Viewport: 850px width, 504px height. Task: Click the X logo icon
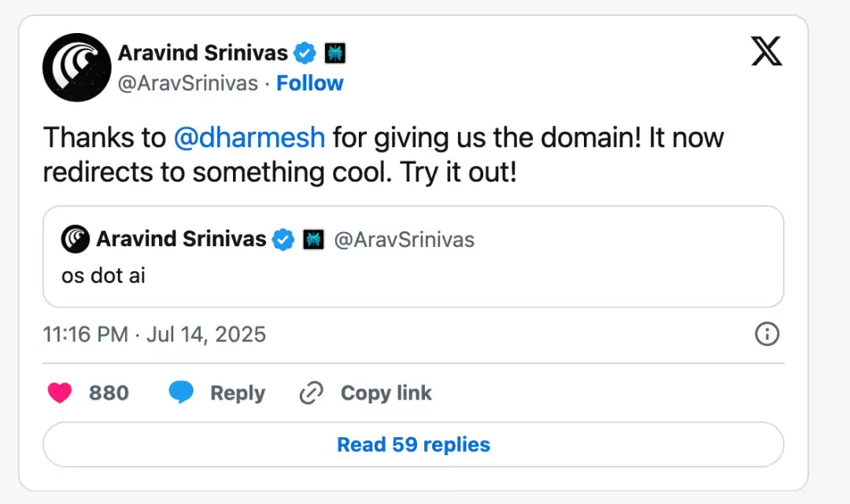click(767, 51)
